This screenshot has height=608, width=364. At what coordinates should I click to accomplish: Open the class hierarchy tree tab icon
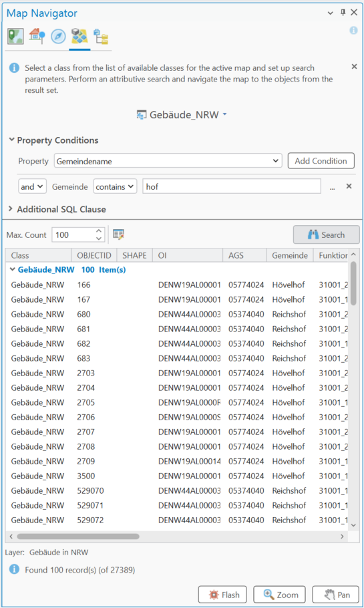point(101,37)
